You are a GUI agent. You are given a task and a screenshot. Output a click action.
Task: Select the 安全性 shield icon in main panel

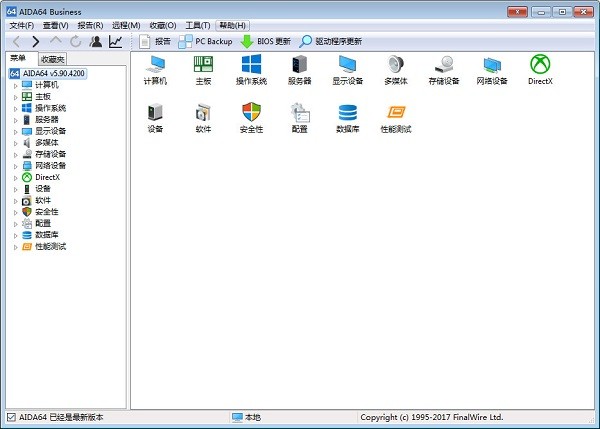tap(252, 114)
